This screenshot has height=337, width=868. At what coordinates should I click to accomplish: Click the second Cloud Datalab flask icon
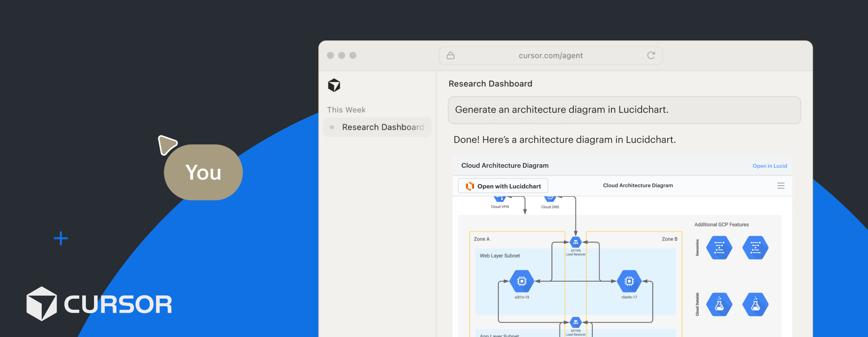pos(755,304)
